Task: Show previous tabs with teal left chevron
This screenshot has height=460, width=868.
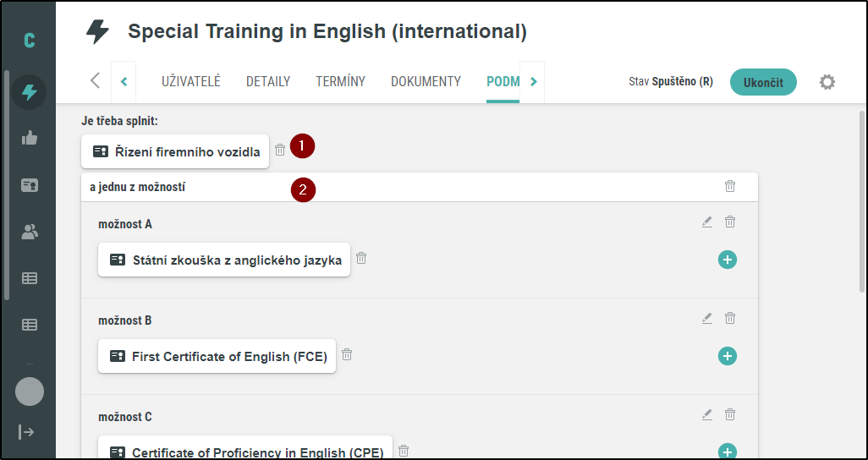Action: [124, 82]
